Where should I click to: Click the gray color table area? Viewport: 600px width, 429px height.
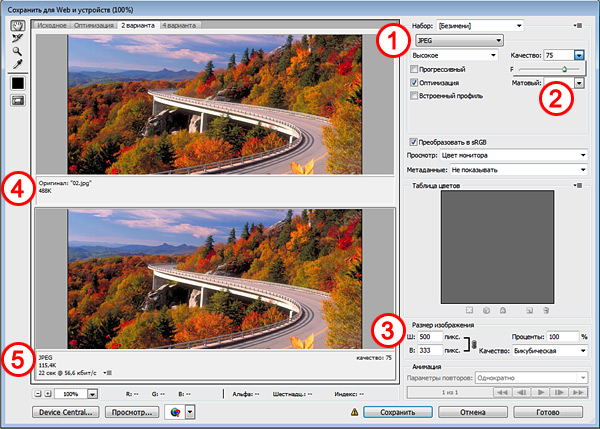click(497, 247)
